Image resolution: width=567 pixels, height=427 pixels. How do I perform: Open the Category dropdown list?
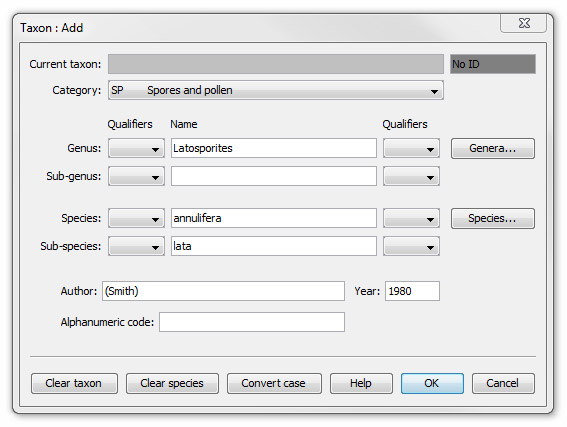coord(276,90)
